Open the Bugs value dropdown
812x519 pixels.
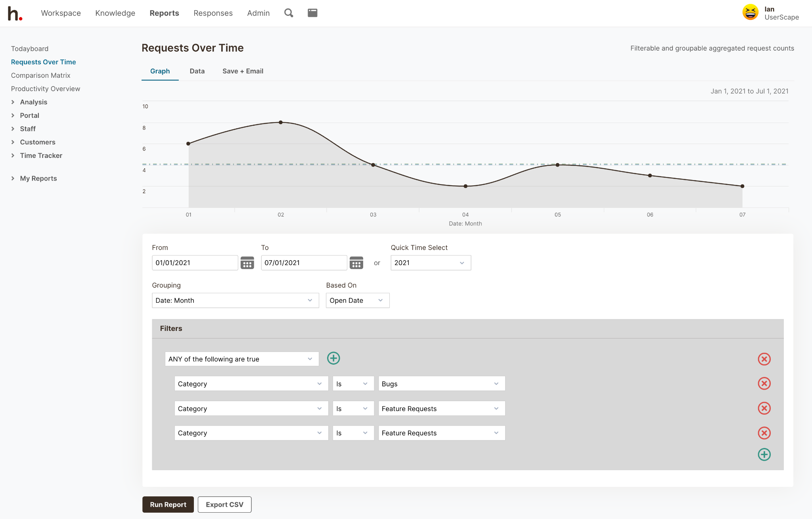pyautogui.click(x=442, y=384)
